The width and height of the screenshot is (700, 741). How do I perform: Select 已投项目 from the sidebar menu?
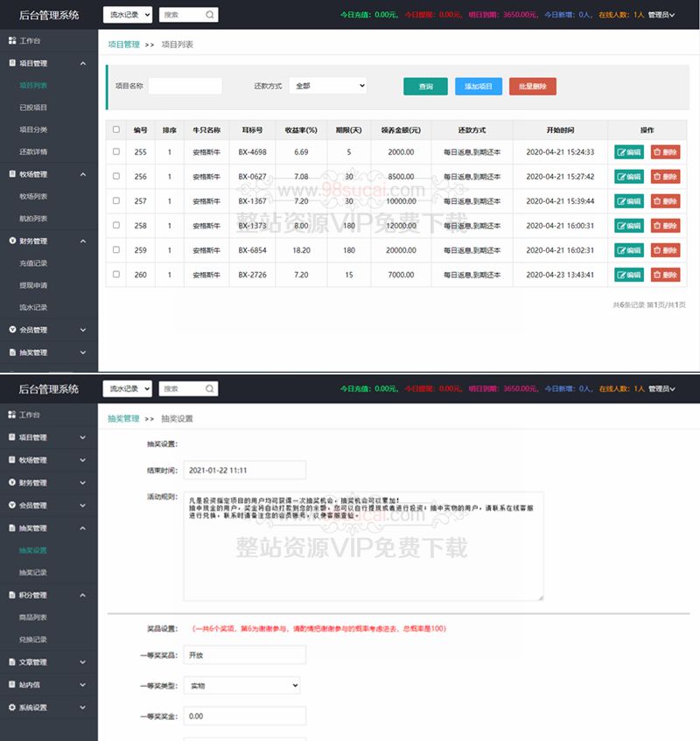pyautogui.click(x=35, y=107)
